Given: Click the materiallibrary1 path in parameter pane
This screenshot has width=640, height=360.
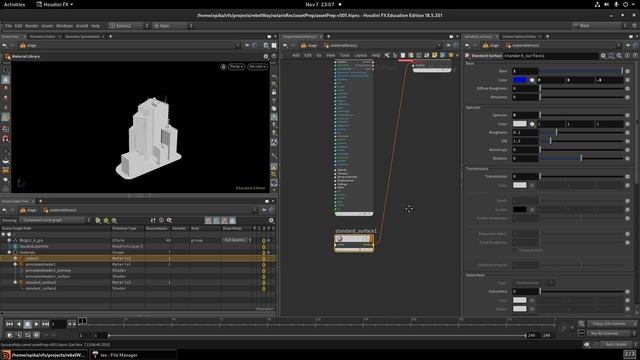Looking at the screenshot, I should (522, 45).
